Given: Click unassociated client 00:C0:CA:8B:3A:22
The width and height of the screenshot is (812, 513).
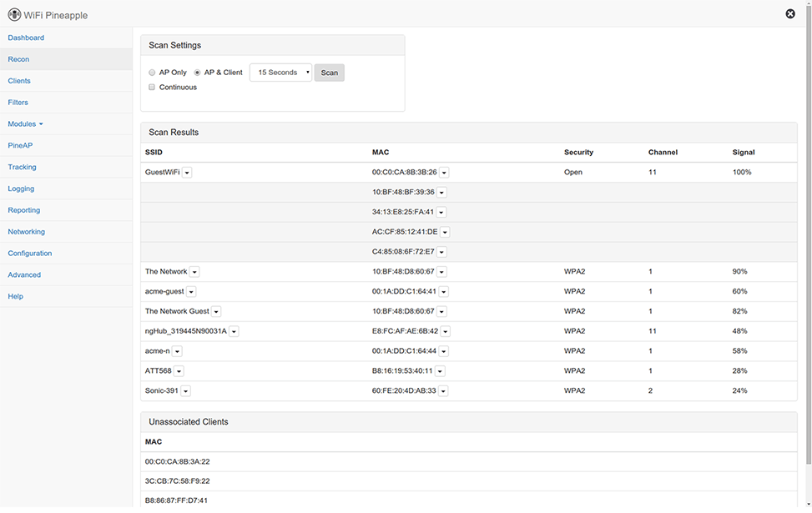Looking at the screenshot, I should [177, 462].
